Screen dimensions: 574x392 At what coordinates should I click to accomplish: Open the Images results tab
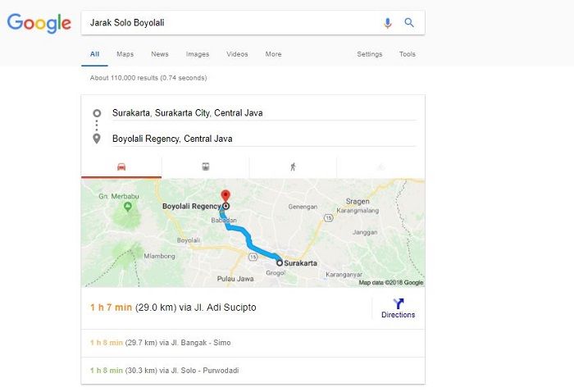tap(198, 54)
